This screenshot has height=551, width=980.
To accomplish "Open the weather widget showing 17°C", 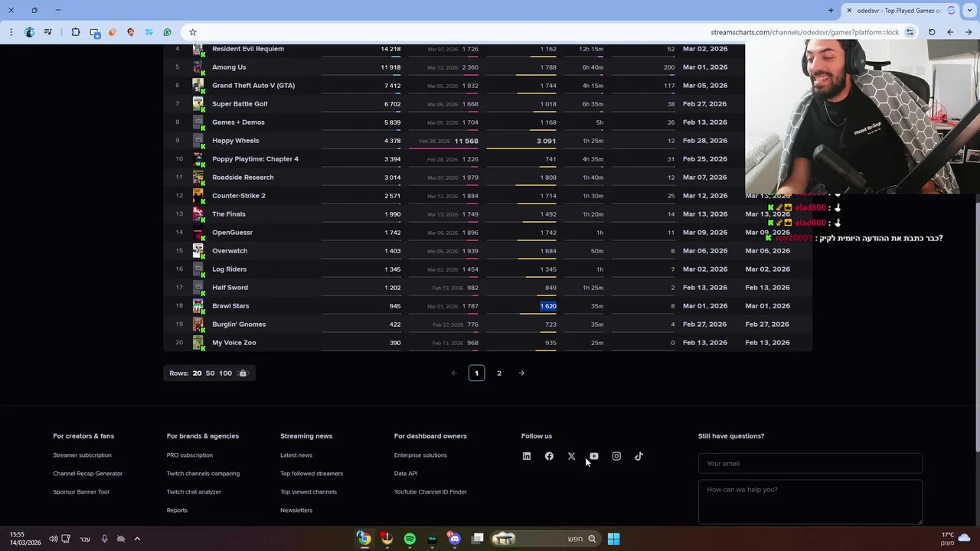I will click(x=955, y=539).
